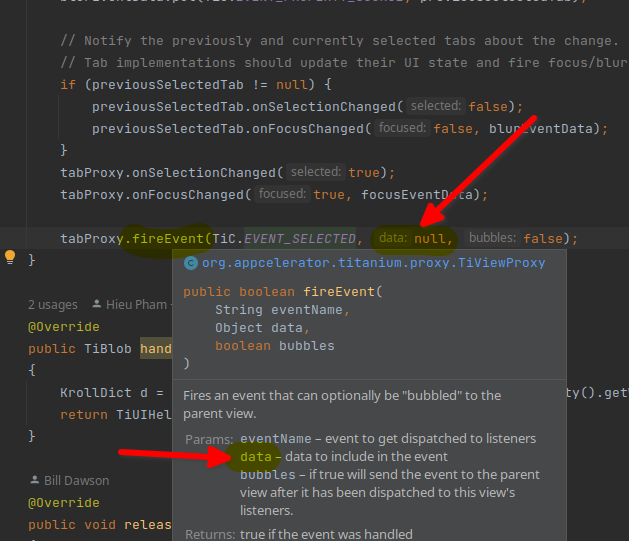Click 'eventName – event to get dispatched' parameter line
Image resolution: width=629 pixels, height=541 pixels.
388,439
